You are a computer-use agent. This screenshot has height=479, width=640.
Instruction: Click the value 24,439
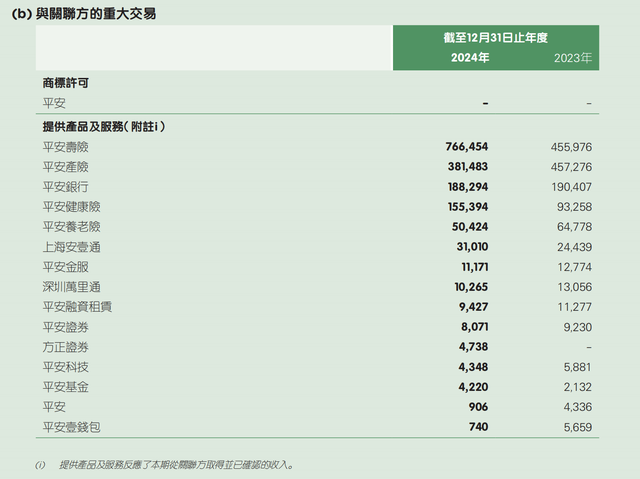click(x=574, y=247)
